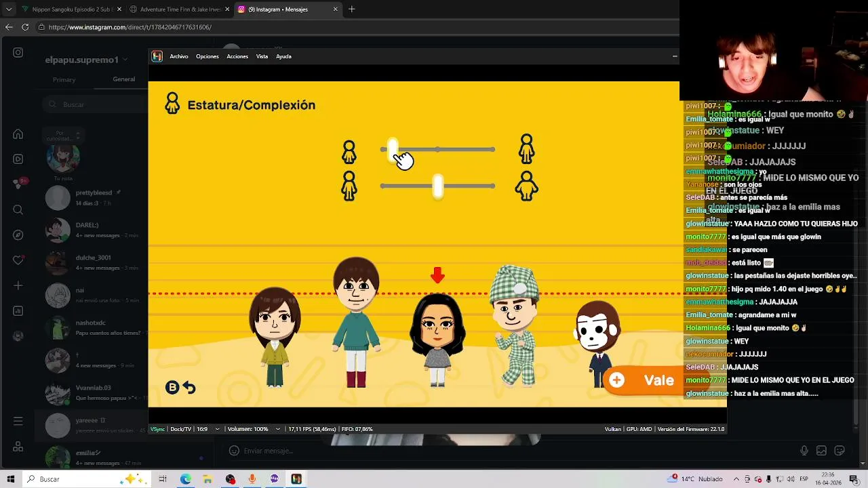
Task: Open the nashotxdc conversation
Action: point(92,327)
